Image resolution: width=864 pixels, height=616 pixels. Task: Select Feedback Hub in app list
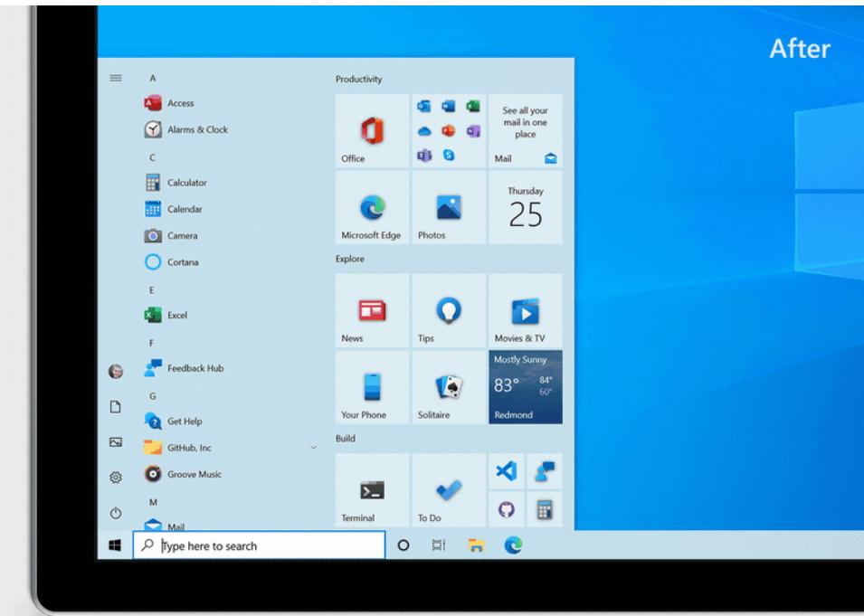pyautogui.click(x=195, y=368)
